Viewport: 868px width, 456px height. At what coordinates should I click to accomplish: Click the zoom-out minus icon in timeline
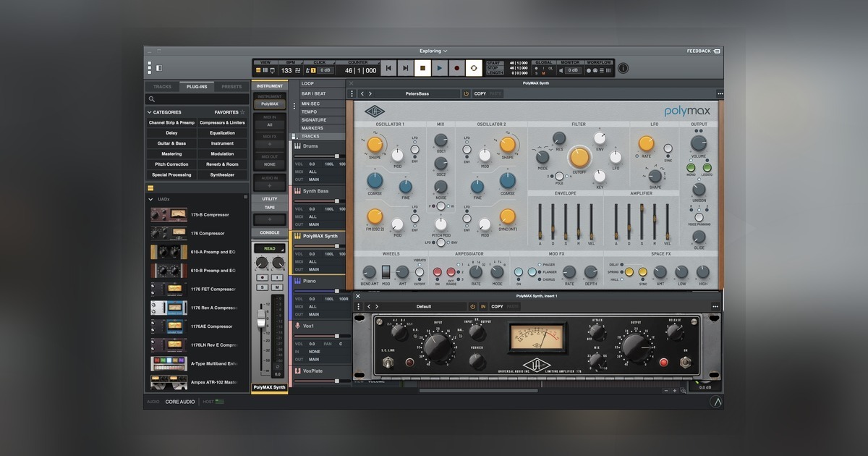click(665, 391)
